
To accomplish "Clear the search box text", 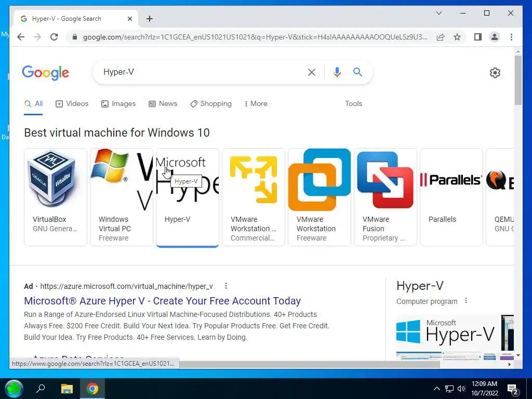I will point(312,72).
